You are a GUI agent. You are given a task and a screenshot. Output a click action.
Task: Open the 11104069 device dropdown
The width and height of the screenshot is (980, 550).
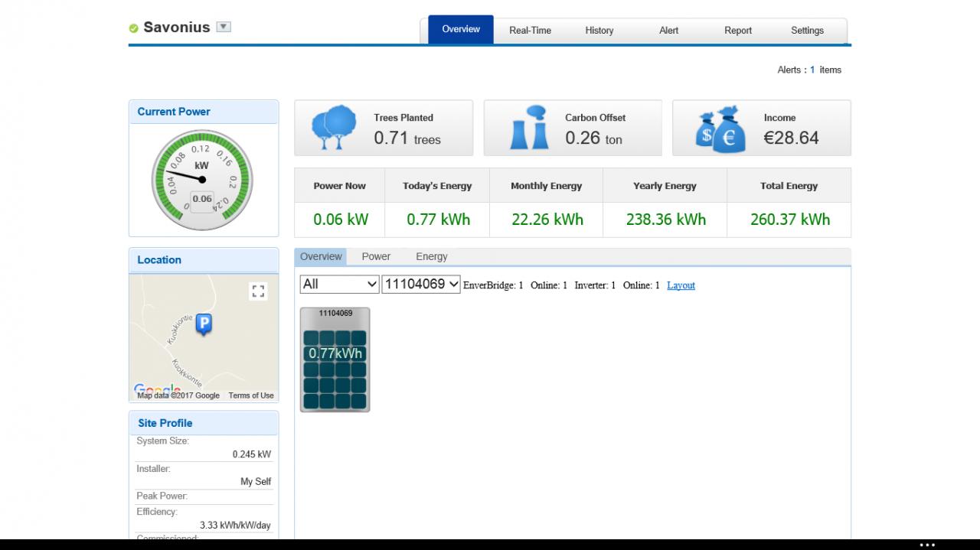pyautogui.click(x=421, y=284)
